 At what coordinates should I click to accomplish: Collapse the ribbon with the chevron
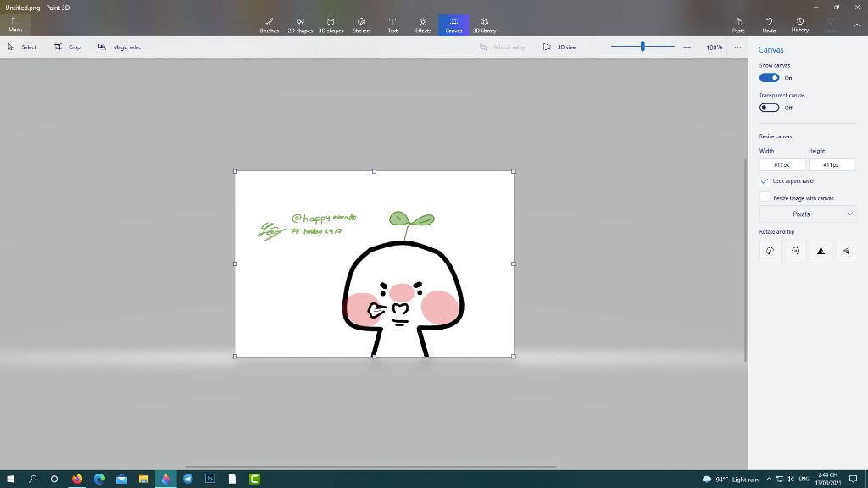tap(857, 25)
